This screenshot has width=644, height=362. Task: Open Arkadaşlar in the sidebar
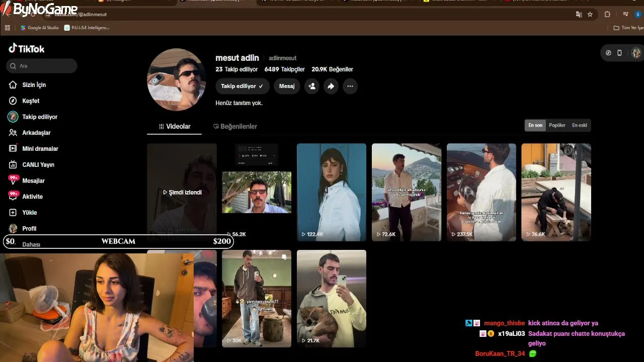(x=36, y=133)
